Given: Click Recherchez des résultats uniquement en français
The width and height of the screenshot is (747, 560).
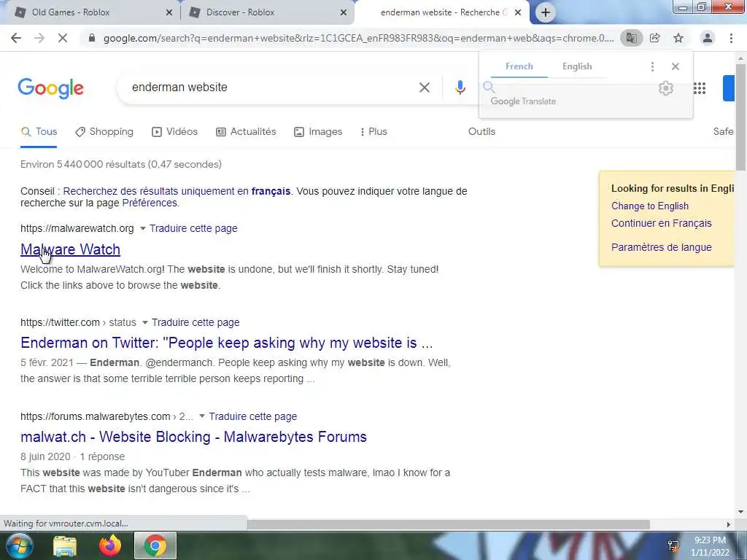Looking at the screenshot, I should [x=177, y=192].
